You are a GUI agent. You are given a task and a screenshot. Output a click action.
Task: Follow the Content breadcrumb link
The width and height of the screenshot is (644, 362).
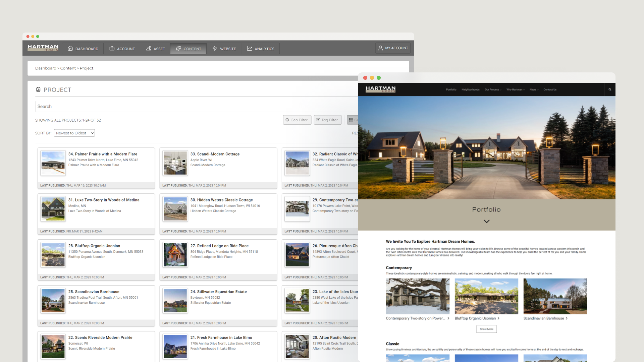pos(68,68)
